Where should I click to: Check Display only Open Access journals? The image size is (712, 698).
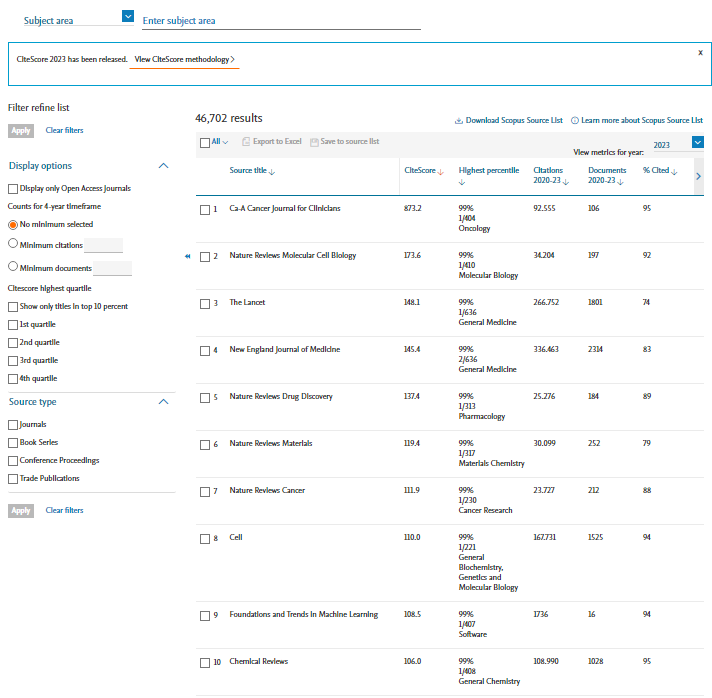click(13, 188)
